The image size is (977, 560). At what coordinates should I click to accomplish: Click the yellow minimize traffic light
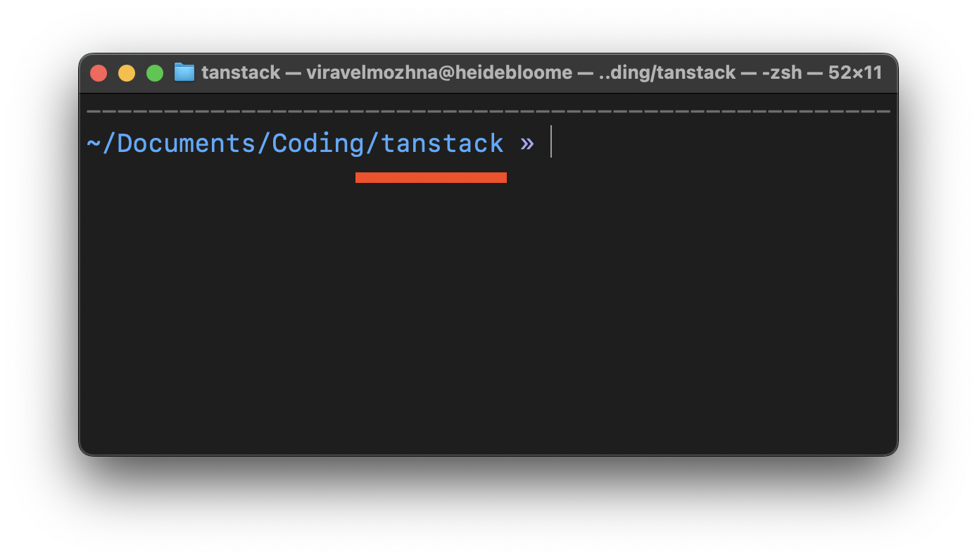tap(127, 72)
